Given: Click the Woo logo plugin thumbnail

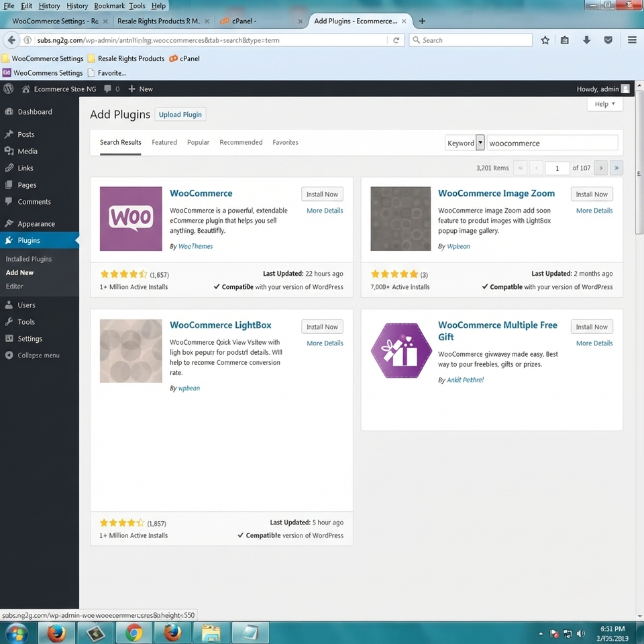Looking at the screenshot, I should [x=131, y=219].
